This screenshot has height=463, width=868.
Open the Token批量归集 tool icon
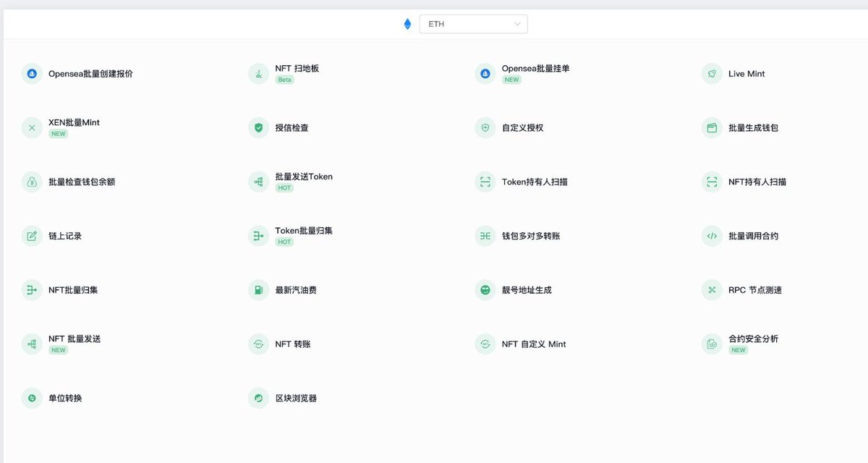click(x=258, y=236)
